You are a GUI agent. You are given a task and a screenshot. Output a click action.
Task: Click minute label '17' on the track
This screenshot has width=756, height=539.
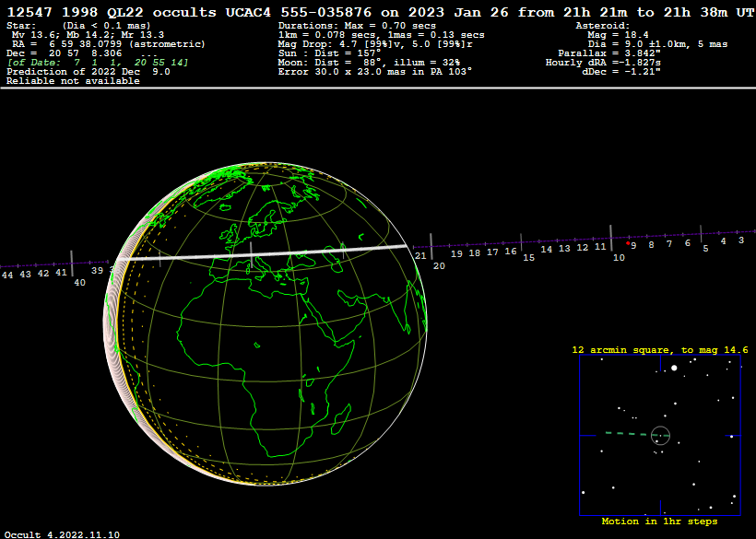point(492,252)
